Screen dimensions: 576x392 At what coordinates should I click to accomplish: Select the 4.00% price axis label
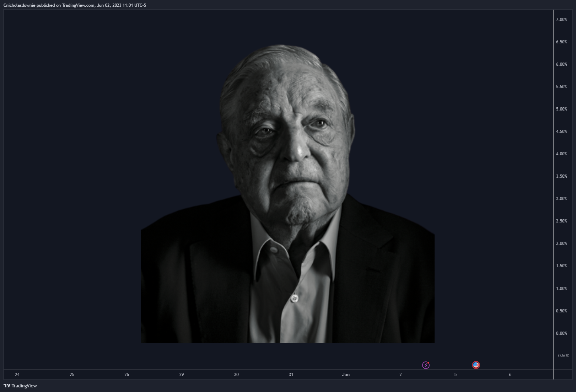[561, 154]
